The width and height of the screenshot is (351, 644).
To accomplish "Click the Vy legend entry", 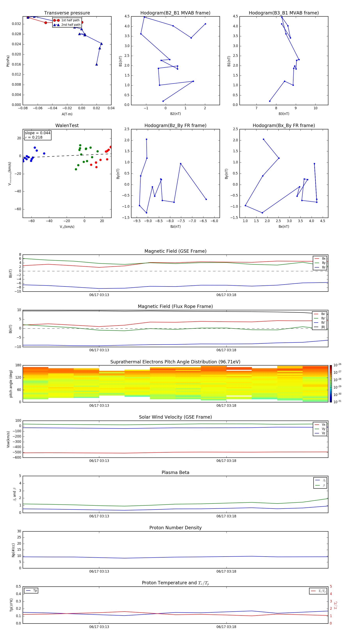I will coord(320,429).
